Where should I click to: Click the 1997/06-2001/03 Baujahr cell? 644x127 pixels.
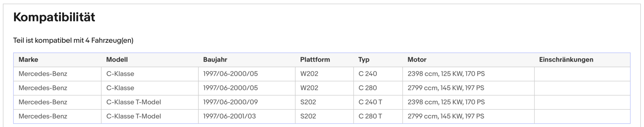[247, 116]
